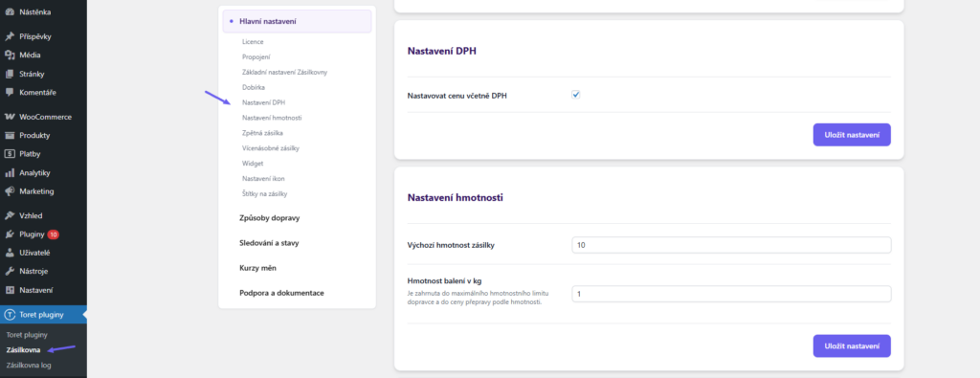Select Nastavení DPH in settings list
The image size is (980, 378).
264,102
